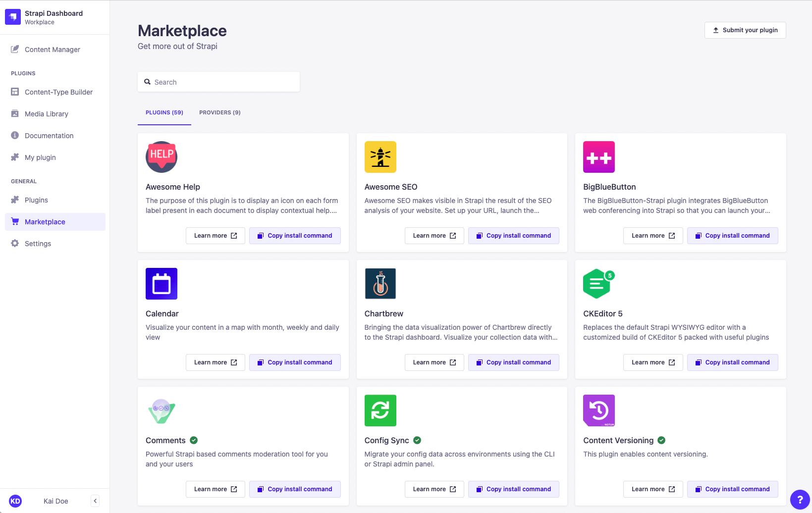Learn more about BigBlueButton
The image size is (812, 513).
(x=653, y=236)
